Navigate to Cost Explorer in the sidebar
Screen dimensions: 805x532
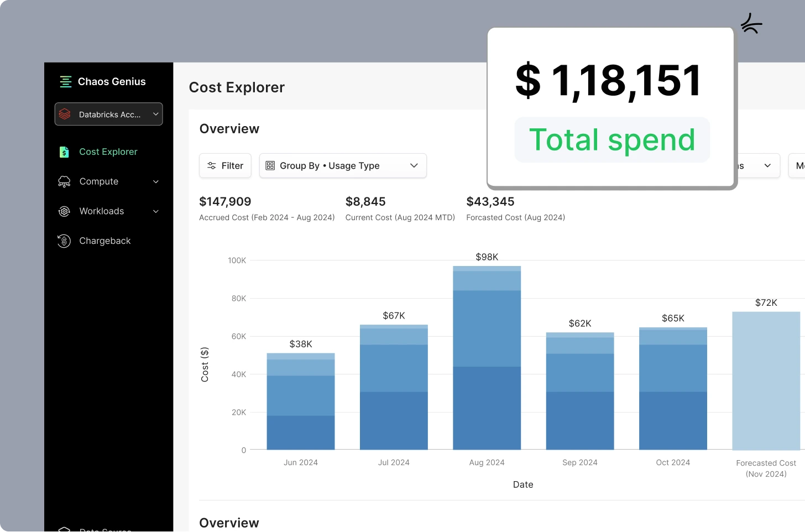[108, 152]
